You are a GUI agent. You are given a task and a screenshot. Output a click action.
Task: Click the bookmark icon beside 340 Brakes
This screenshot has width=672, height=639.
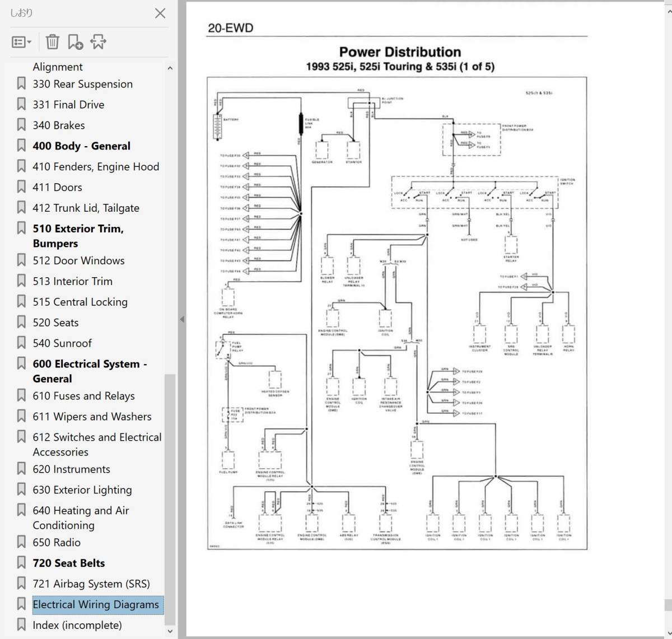point(21,125)
